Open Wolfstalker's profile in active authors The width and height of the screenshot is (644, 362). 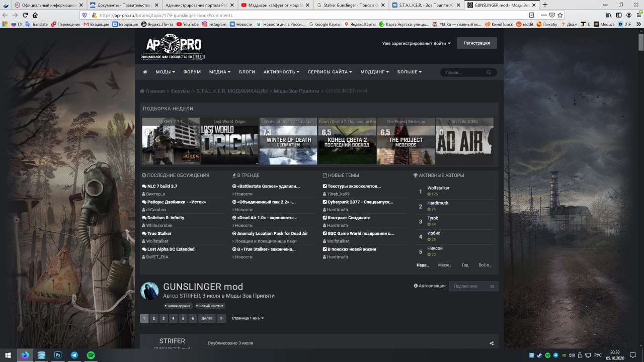[438, 188]
